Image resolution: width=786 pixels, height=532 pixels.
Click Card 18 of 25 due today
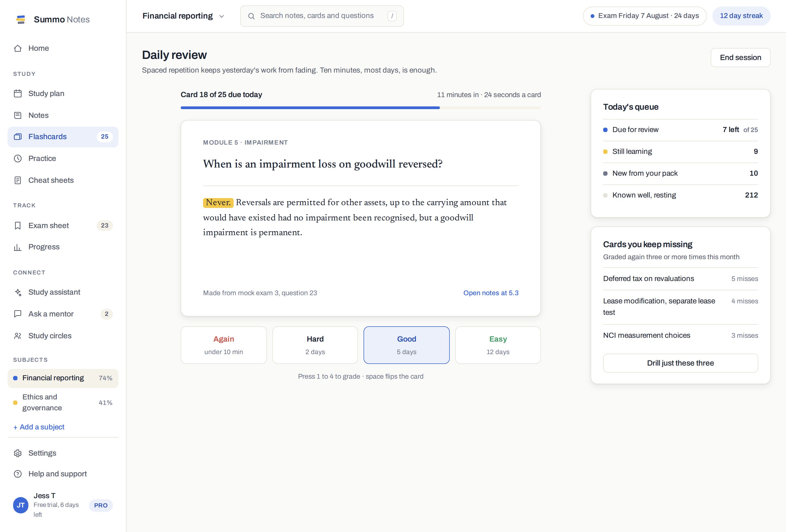(x=221, y=95)
